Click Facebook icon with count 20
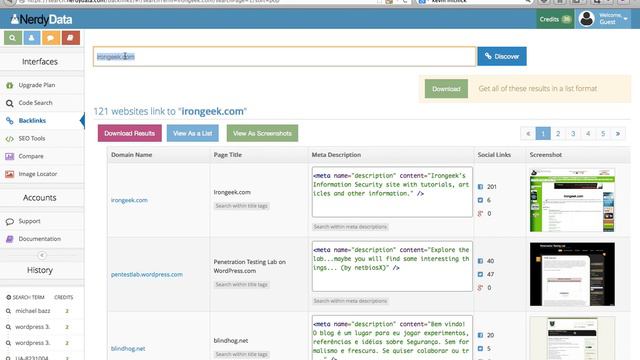 click(480, 335)
